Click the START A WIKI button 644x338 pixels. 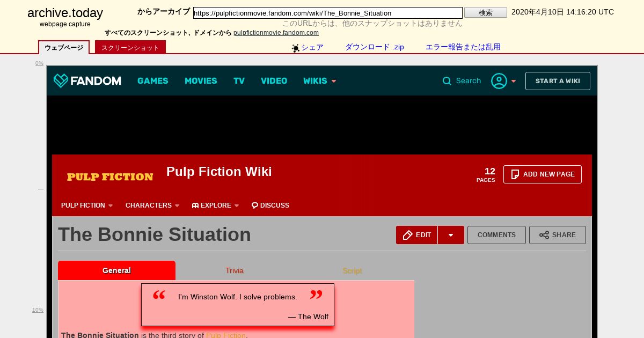(558, 81)
